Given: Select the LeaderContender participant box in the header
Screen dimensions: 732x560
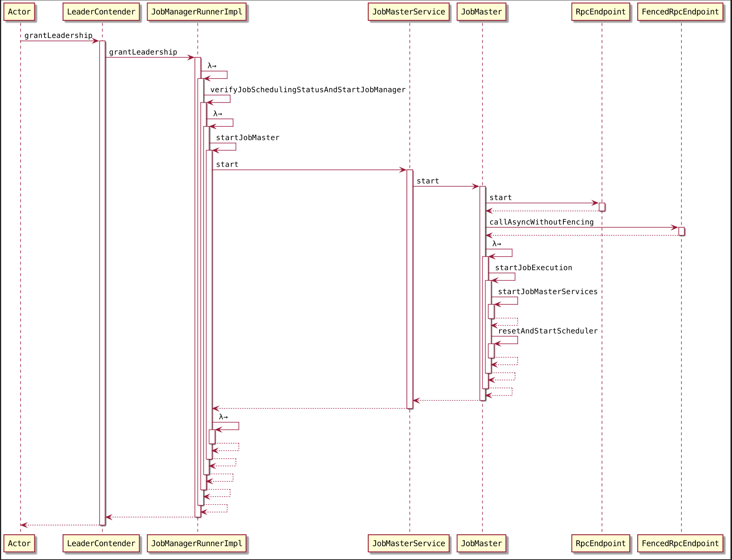Looking at the screenshot, I should pyautogui.click(x=101, y=12).
